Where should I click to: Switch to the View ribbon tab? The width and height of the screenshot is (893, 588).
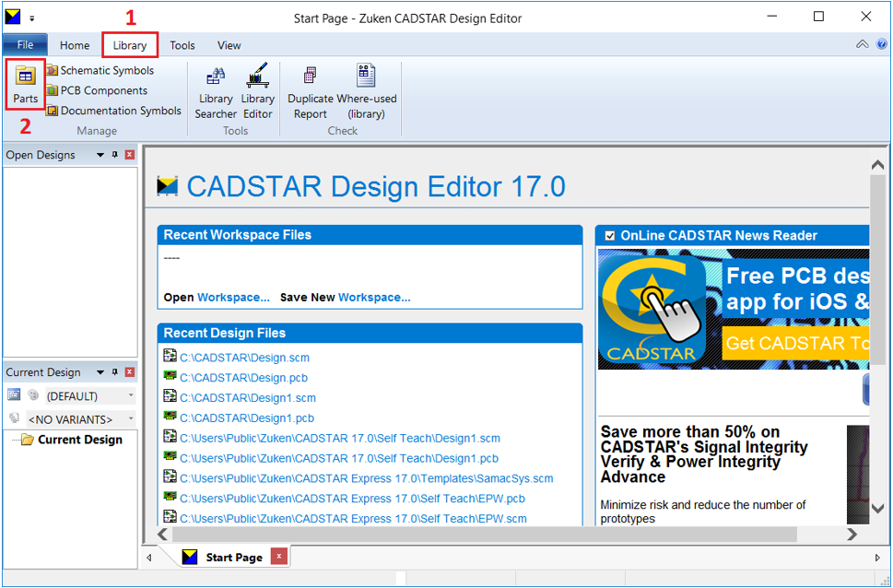click(229, 45)
